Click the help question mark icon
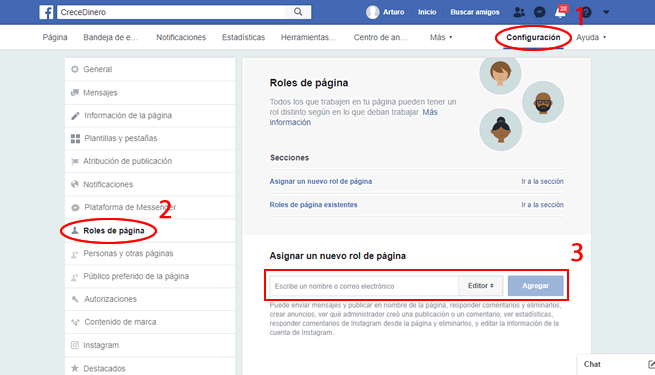The height and width of the screenshot is (375, 655). pos(586,12)
